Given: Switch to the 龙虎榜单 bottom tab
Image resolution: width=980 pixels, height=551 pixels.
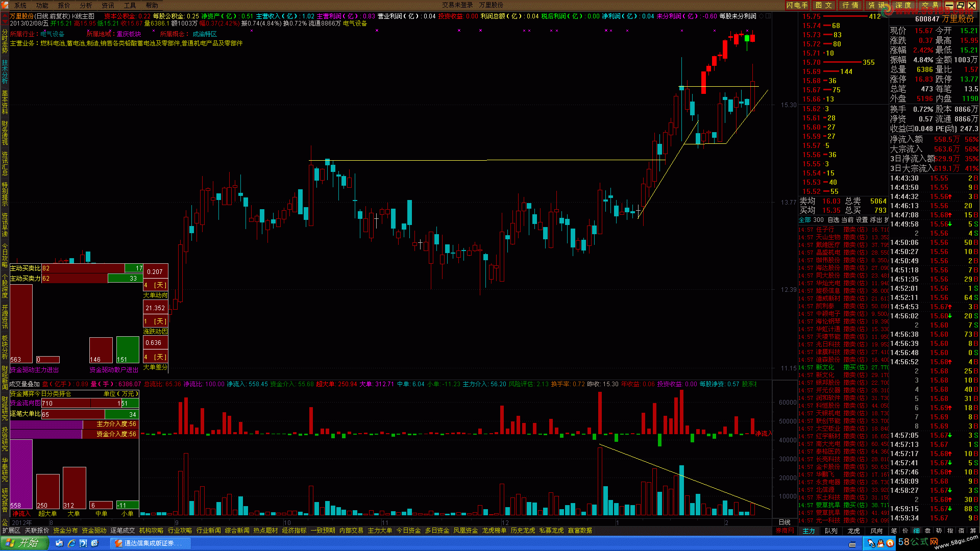Looking at the screenshot, I should 494,531.
